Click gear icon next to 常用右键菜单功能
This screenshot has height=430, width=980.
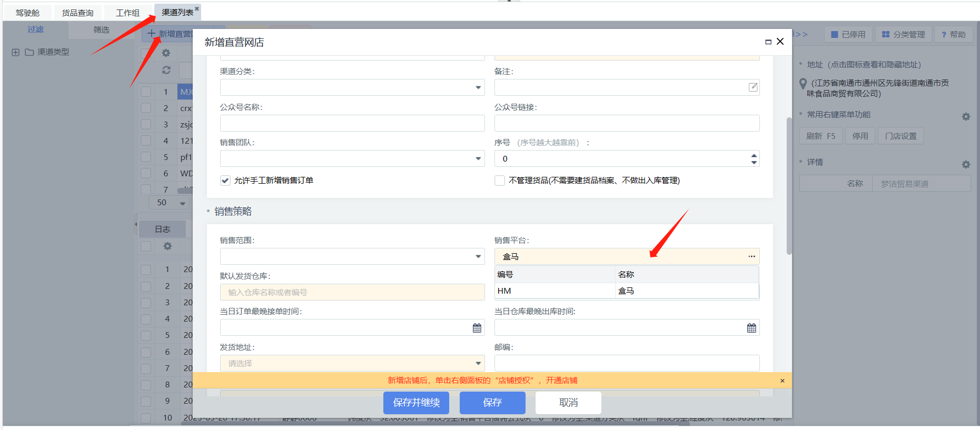coord(965,117)
